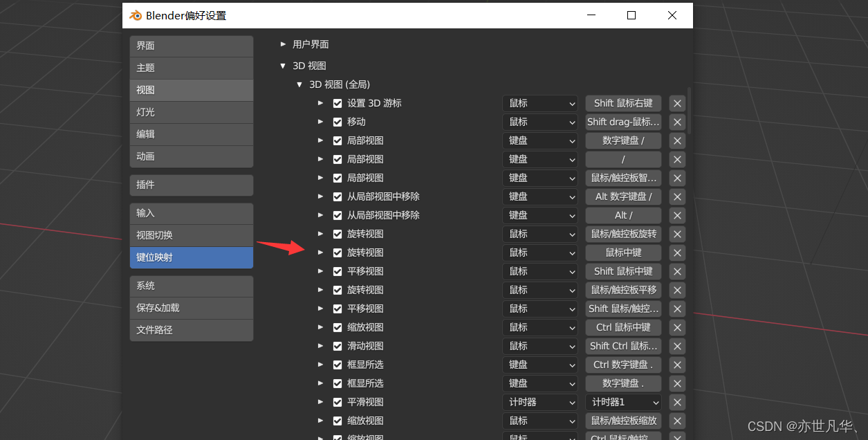Screen dimensions: 868x440
Task: Remove the Alt 数字键盘 / entry
Action: point(677,196)
